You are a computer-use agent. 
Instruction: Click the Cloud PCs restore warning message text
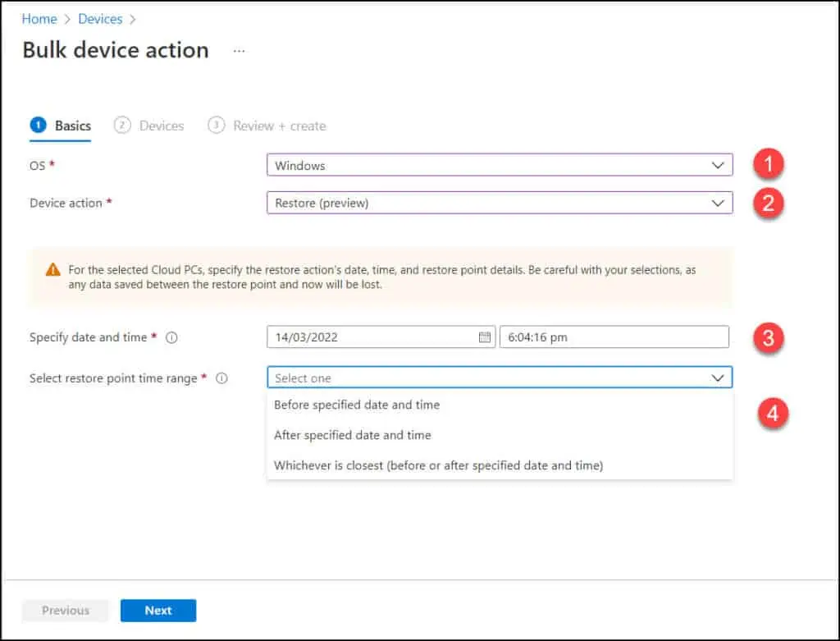click(x=382, y=277)
